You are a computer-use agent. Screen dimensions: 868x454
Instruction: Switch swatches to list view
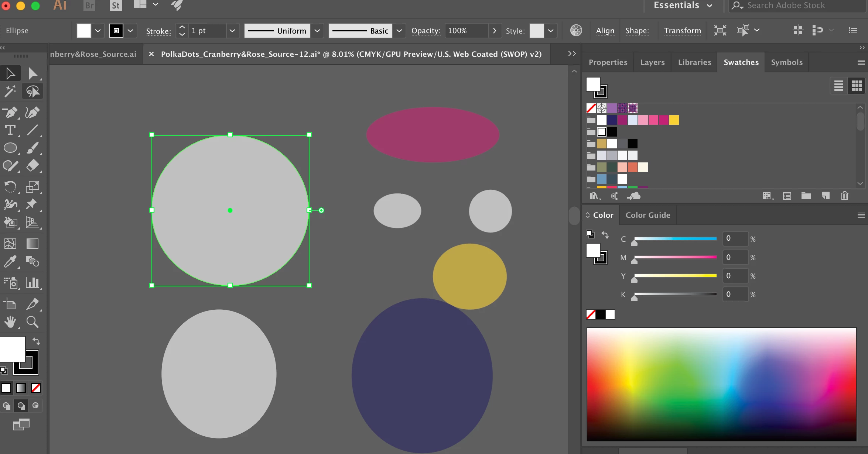coord(838,86)
